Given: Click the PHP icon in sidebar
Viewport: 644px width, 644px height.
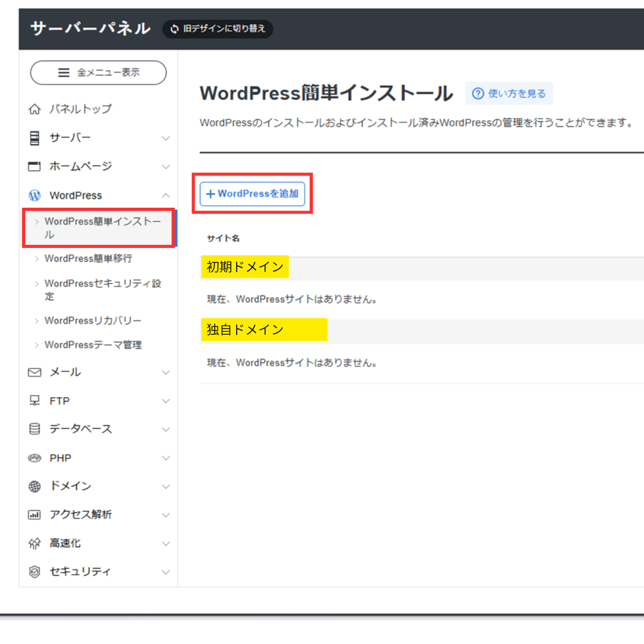Looking at the screenshot, I should click(x=34, y=458).
